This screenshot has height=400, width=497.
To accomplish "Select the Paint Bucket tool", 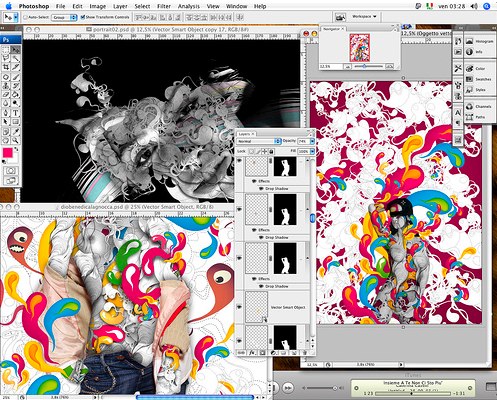I will [x=15, y=95].
